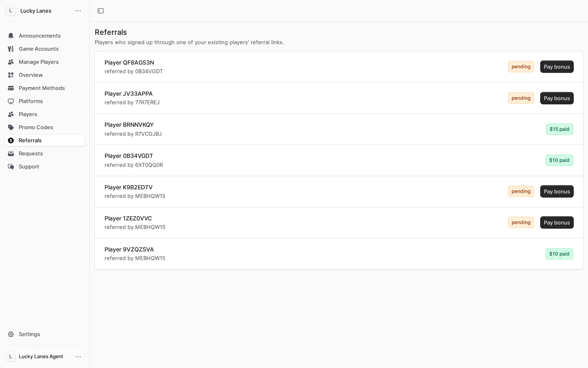Viewport: 588px width, 368px height.
Task: Select the Requests menu item
Action: 45,154
